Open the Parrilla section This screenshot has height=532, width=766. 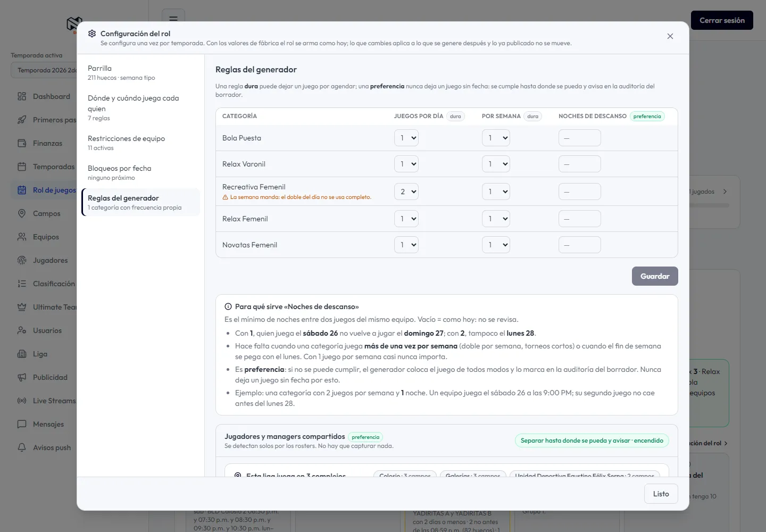(x=141, y=72)
